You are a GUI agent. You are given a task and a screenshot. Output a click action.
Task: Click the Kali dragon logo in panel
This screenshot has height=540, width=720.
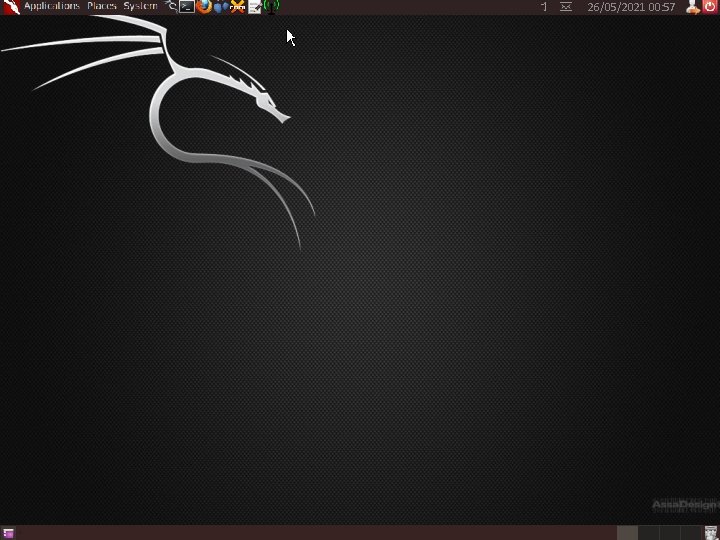coord(11,7)
